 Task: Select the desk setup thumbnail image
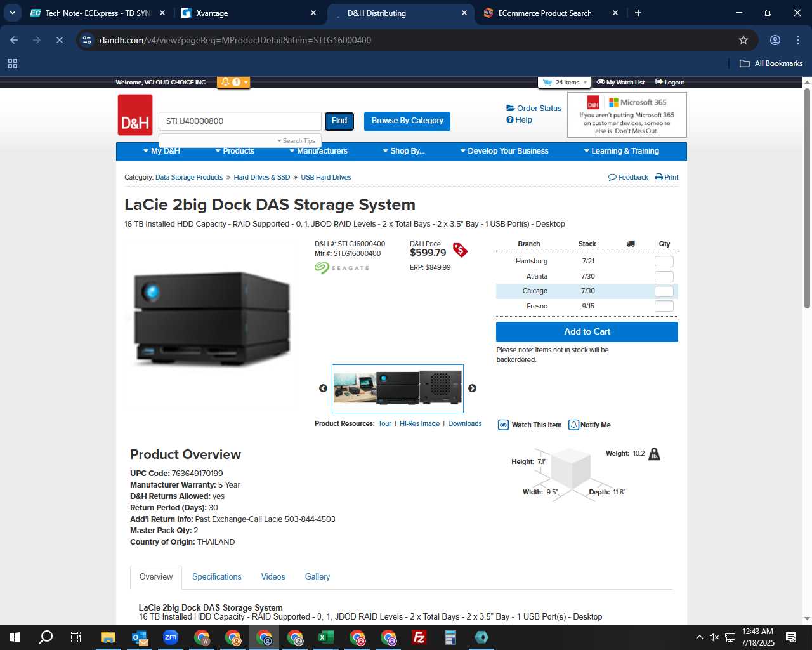pyautogui.click(x=355, y=388)
